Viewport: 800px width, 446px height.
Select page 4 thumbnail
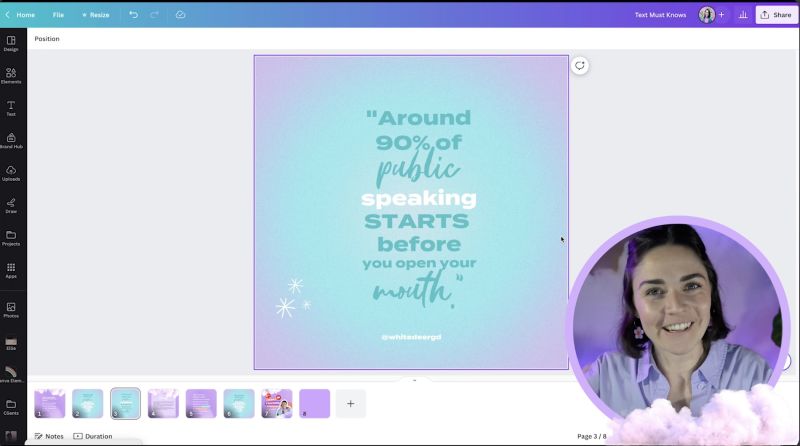click(163, 404)
